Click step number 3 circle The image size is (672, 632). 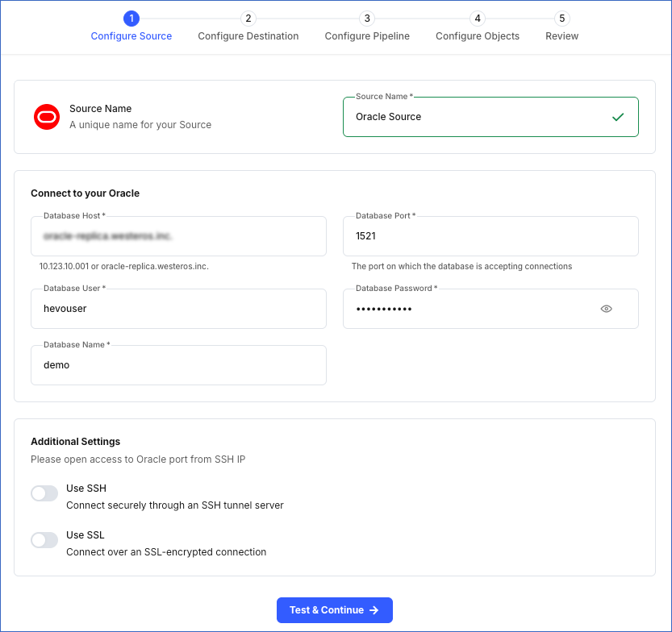point(367,19)
